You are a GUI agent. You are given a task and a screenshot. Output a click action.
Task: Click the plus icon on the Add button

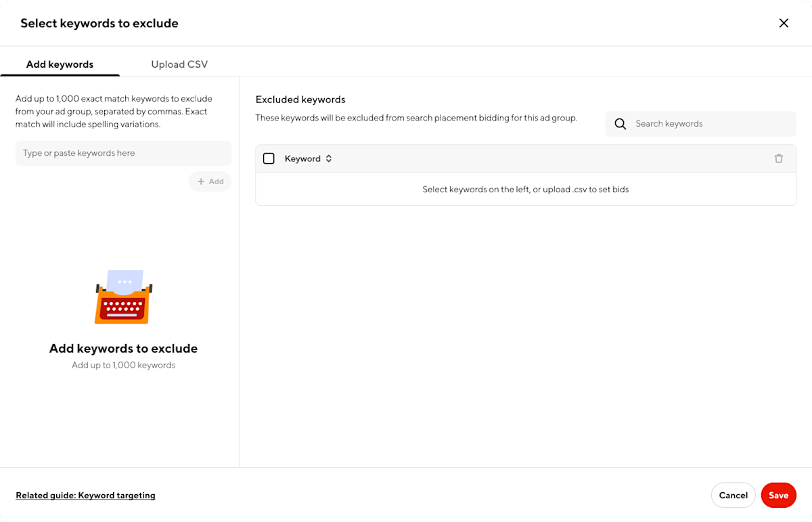tap(201, 181)
